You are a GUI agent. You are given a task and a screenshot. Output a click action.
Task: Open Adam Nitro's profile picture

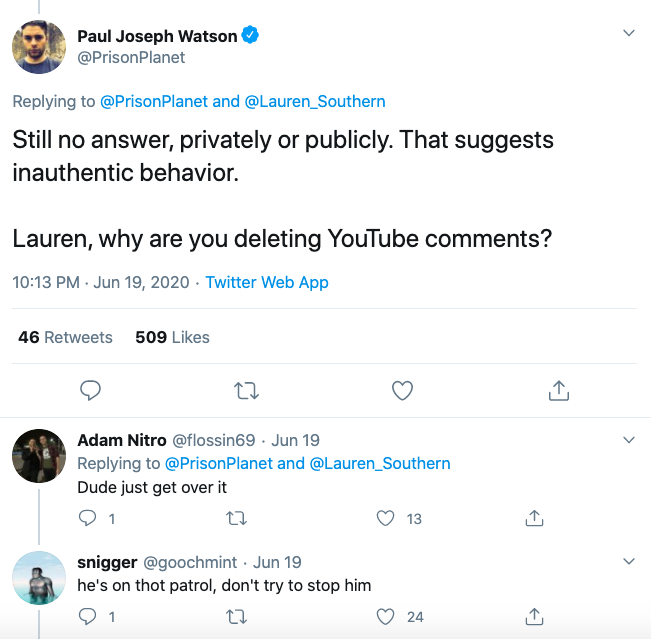coord(39,456)
